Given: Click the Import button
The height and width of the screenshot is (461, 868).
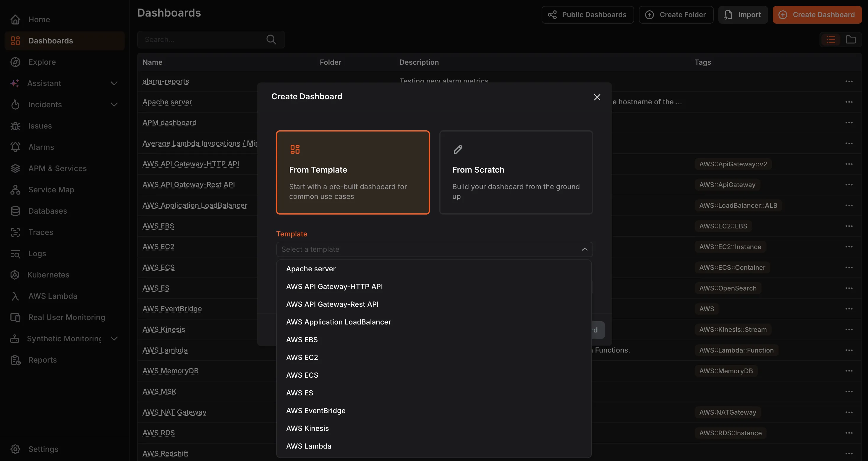Looking at the screenshot, I should click(743, 15).
